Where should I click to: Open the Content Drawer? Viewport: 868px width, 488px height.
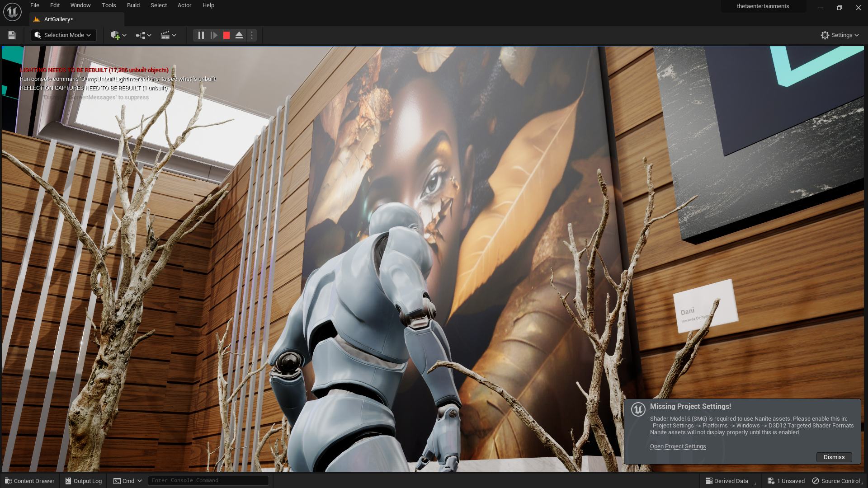coord(30,481)
